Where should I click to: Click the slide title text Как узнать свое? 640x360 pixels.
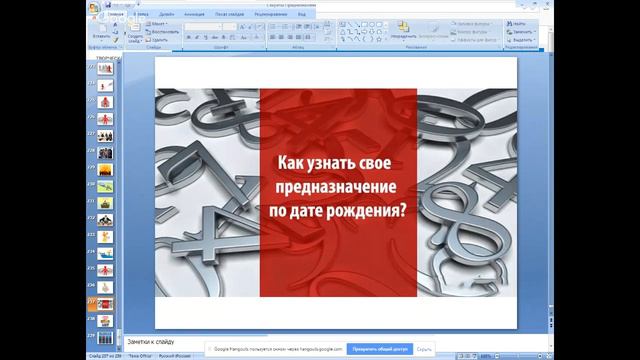coord(334,162)
